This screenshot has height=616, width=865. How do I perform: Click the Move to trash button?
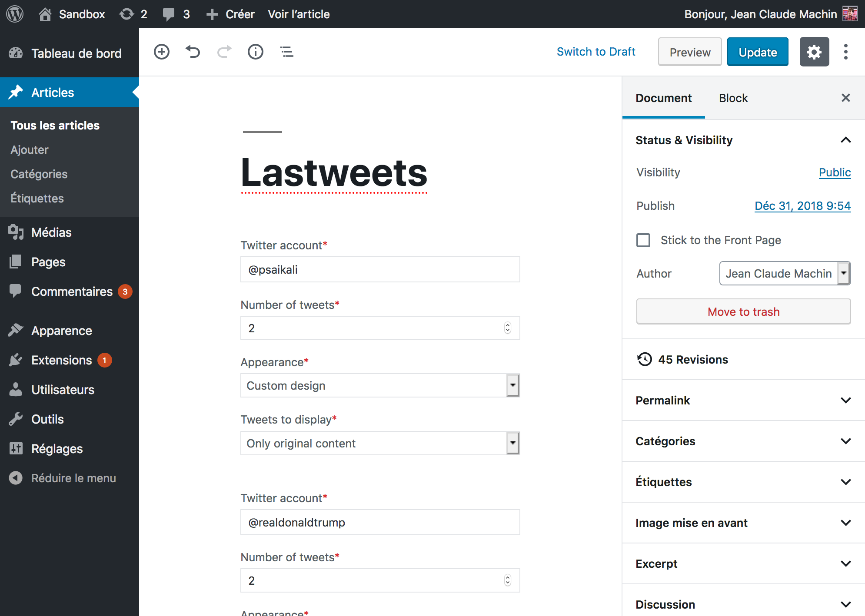743,311
